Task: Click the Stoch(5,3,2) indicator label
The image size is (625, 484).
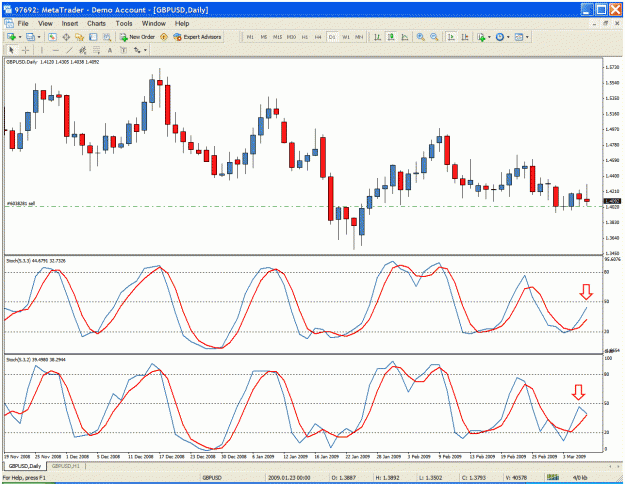Action: tap(36, 360)
